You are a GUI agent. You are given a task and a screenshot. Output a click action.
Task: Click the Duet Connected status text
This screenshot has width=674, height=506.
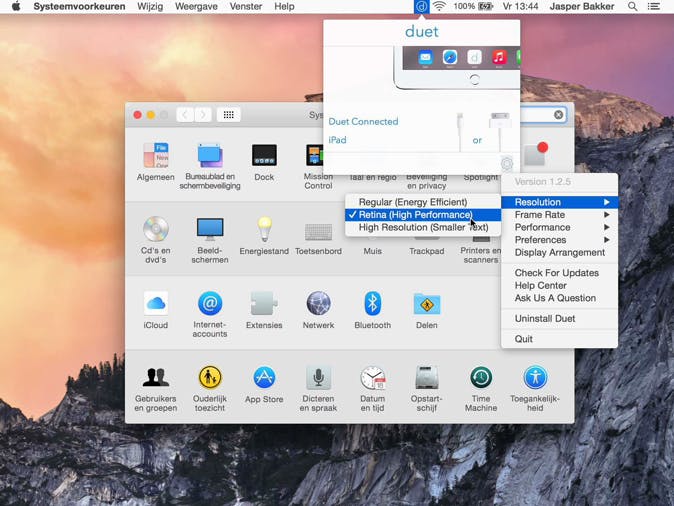pos(363,121)
